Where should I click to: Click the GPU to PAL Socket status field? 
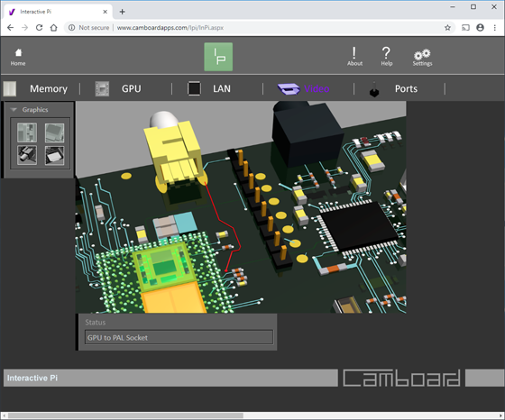tap(179, 337)
